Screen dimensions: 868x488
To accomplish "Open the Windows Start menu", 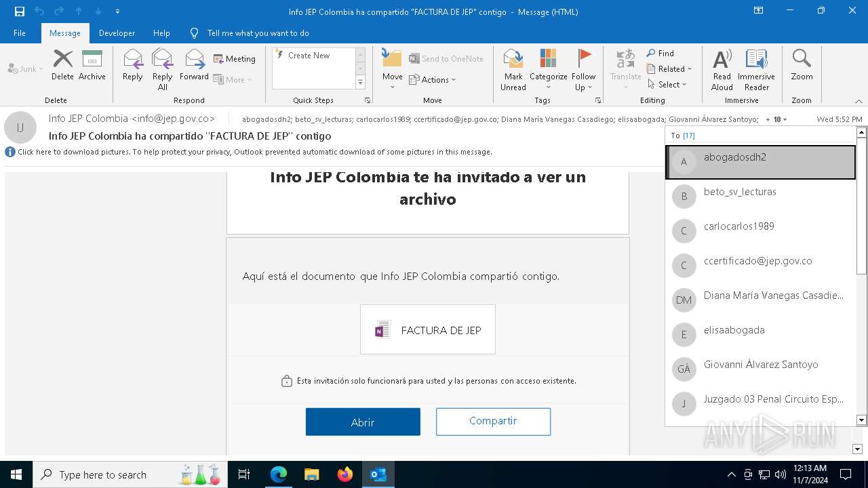I will tap(16, 474).
